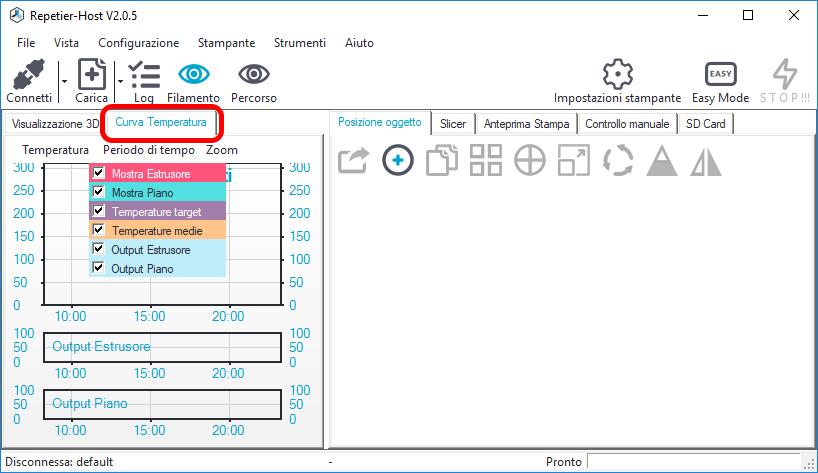This screenshot has width=818, height=473.
Task: Toggle Output Estrusore checkbox
Action: [98, 249]
